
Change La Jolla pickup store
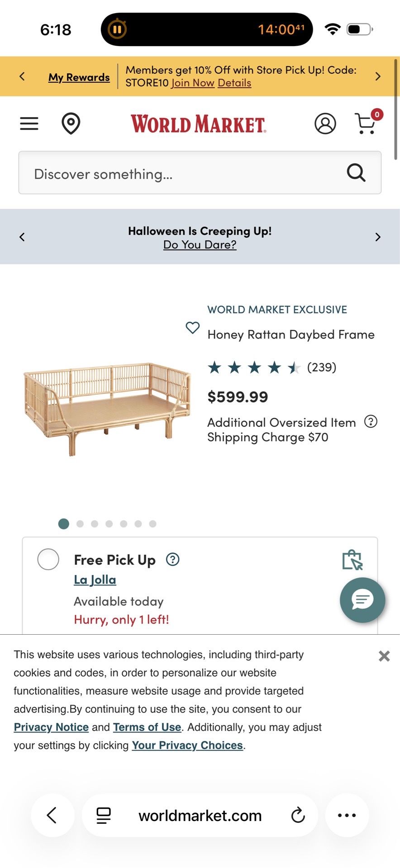pyautogui.click(x=95, y=580)
